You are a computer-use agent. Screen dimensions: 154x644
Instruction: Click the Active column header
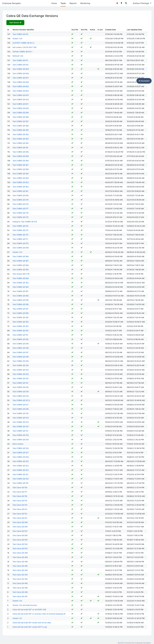(x=92, y=30)
